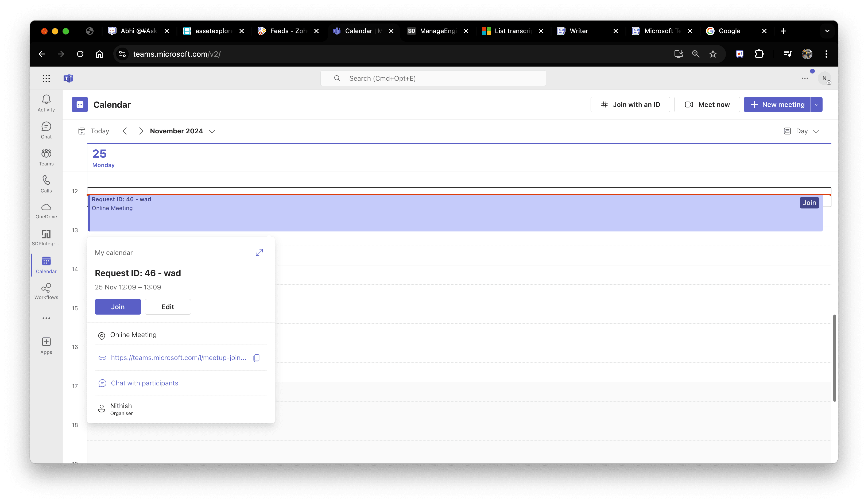The width and height of the screenshot is (868, 503).
Task: Open the Activity bell icon in sidebar
Action: [x=46, y=103]
